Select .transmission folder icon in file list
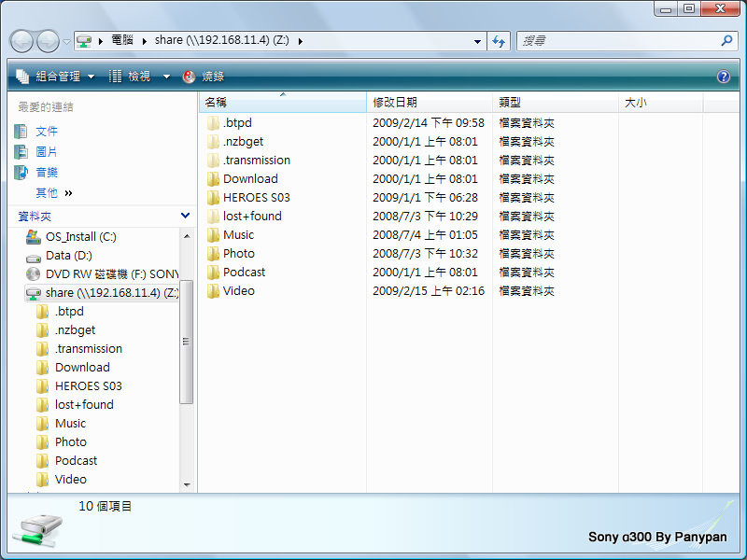Viewport: 747px width, 560px height. tap(213, 160)
